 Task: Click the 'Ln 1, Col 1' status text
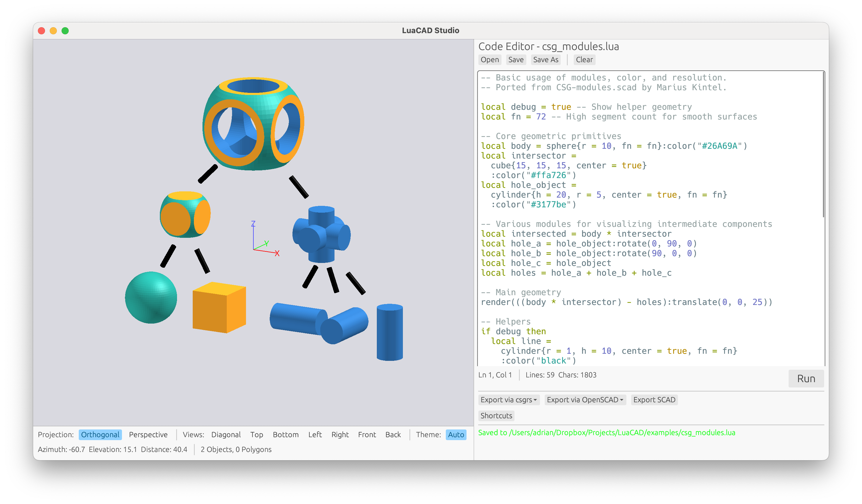click(x=495, y=375)
